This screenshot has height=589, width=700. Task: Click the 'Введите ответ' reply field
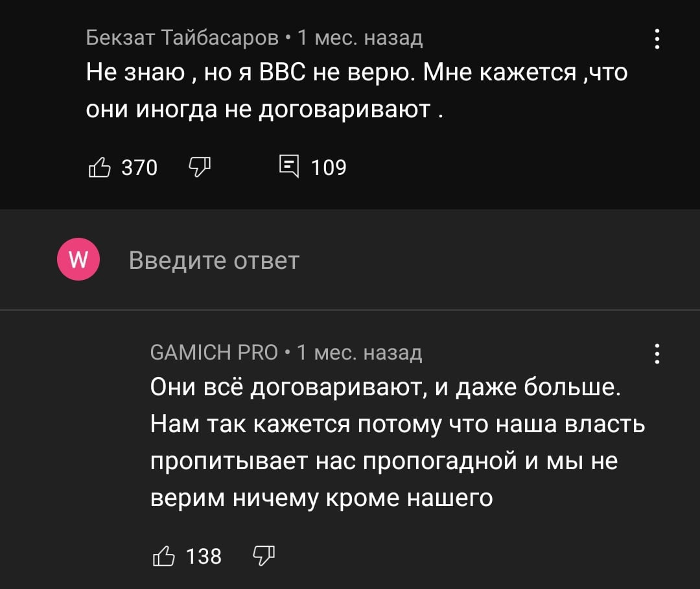(x=215, y=260)
